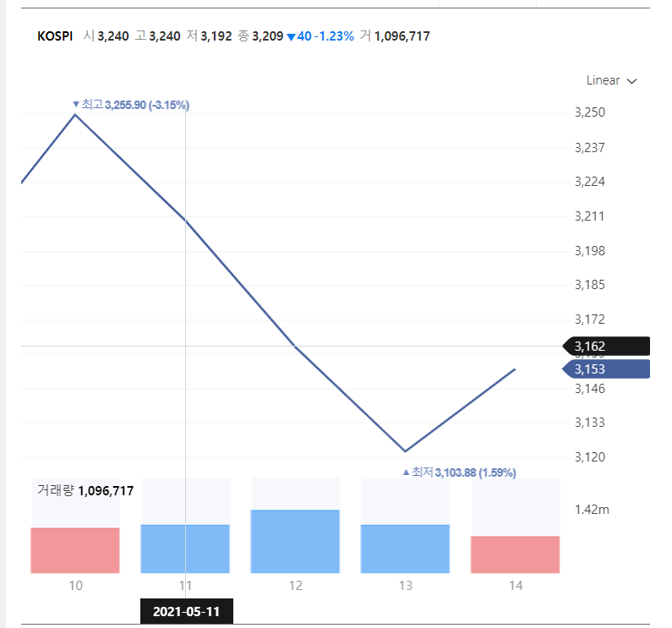Click the 3,250 price axis label
Screen dimensions: 672x628
click(x=589, y=112)
